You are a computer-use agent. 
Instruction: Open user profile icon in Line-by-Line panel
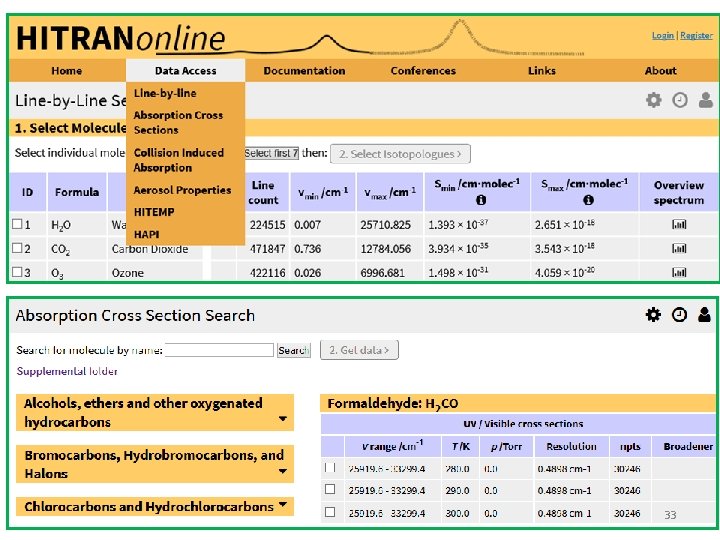pyautogui.click(x=705, y=100)
